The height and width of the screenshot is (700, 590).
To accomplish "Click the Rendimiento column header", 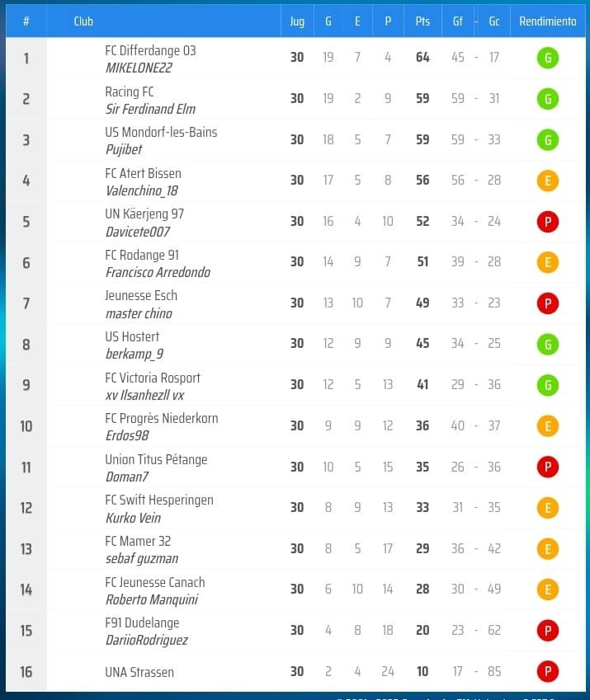I will pos(547,21).
